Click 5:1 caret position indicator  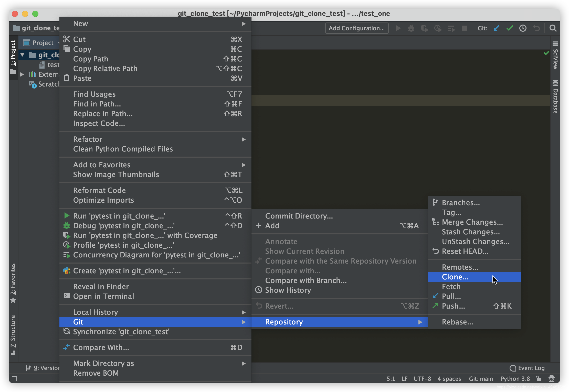[x=391, y=379]
